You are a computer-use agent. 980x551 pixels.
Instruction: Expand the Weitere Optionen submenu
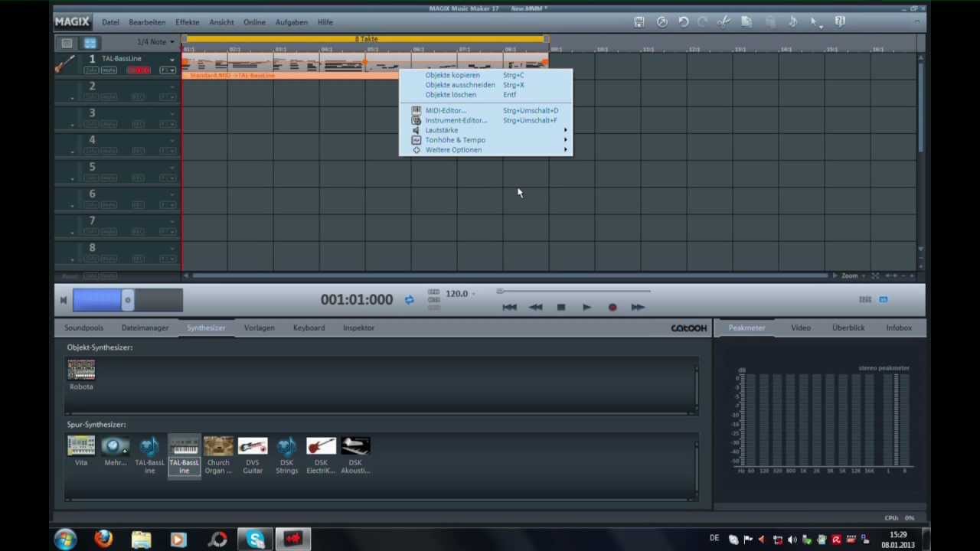click(x=566, y=150)
